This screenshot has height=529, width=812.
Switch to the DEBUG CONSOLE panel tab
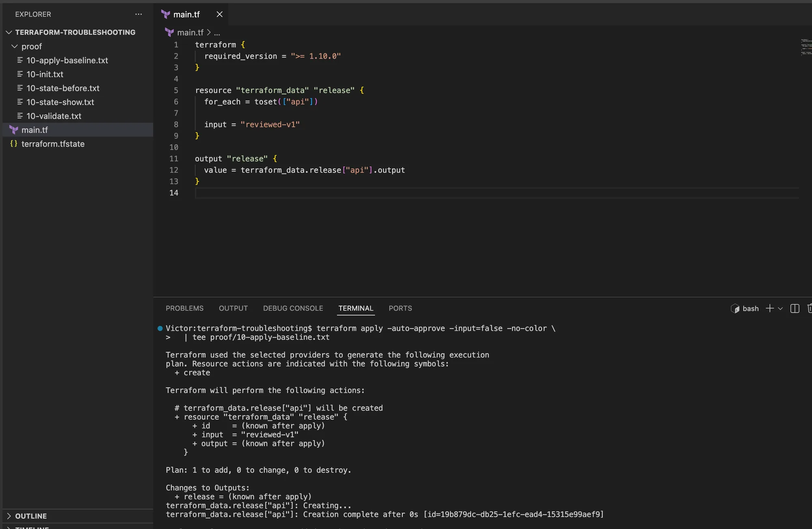pos(293,309)
